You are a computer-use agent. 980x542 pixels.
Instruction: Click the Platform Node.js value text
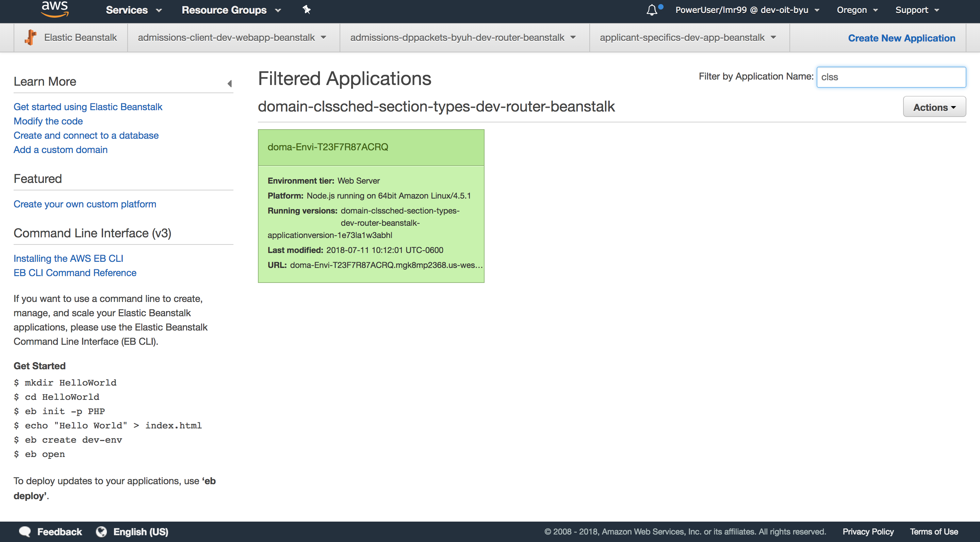[x=389, y=196]
